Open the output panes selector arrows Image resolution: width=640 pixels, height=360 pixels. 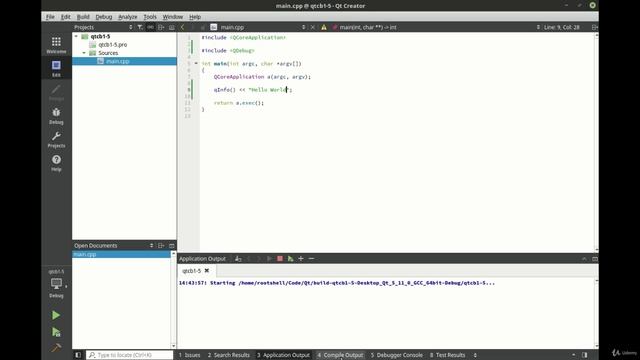pyautogui.click(x=475, y=355)
